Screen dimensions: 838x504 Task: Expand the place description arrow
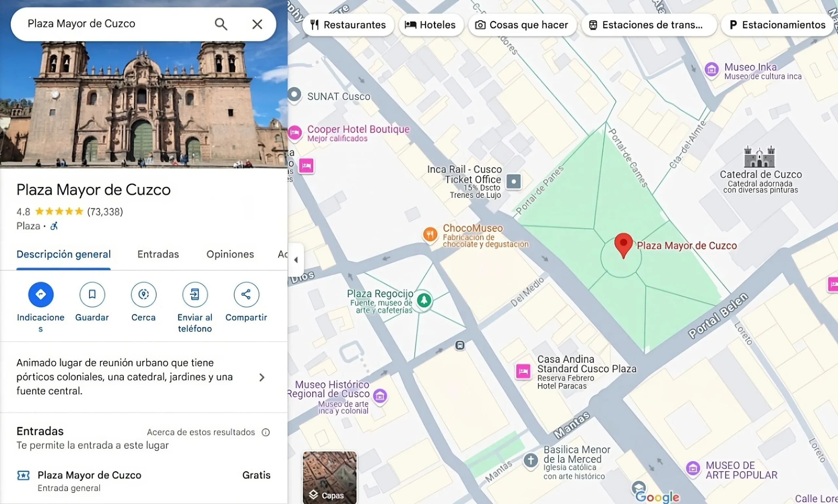click(x=261, y=377)
